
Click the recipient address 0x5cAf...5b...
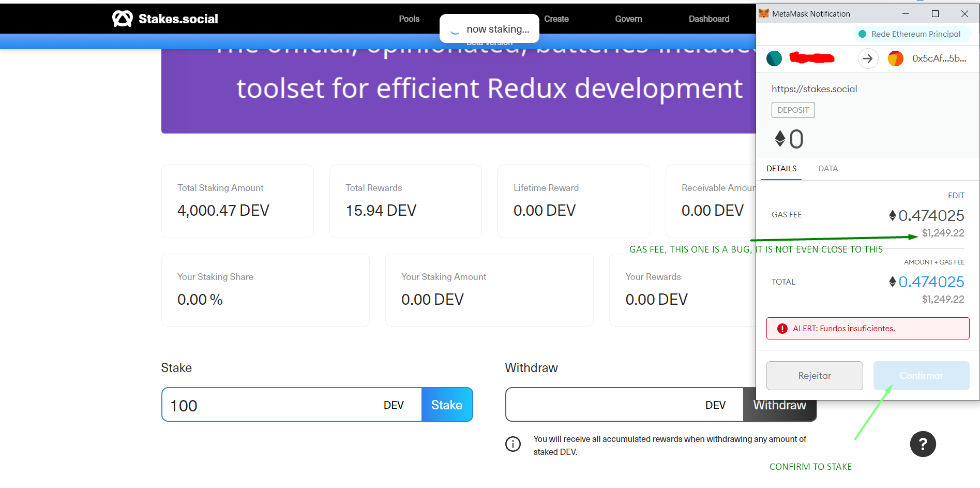tap(939, 58)
